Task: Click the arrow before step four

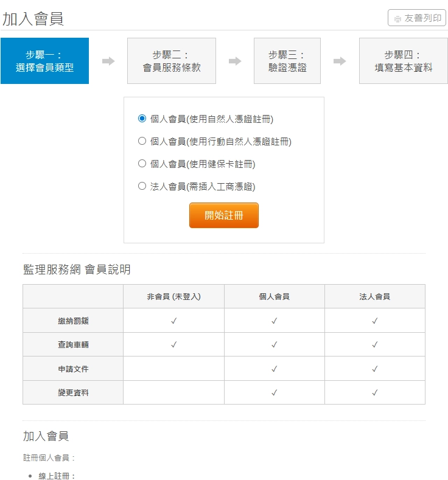Action: pos(340,61)
